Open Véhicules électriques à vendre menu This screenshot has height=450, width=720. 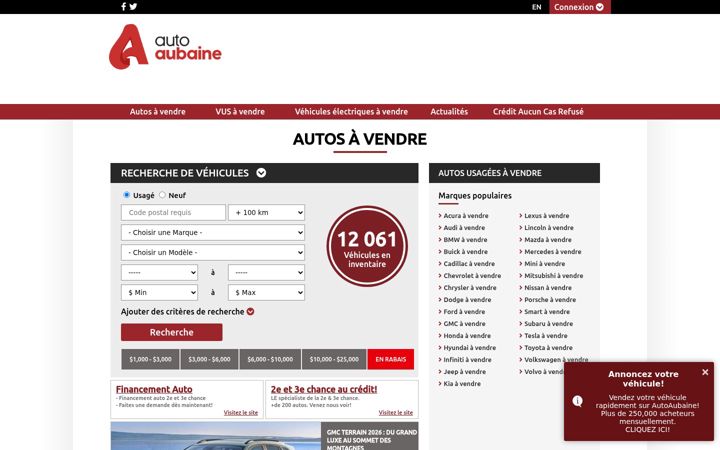click(351, 112)
